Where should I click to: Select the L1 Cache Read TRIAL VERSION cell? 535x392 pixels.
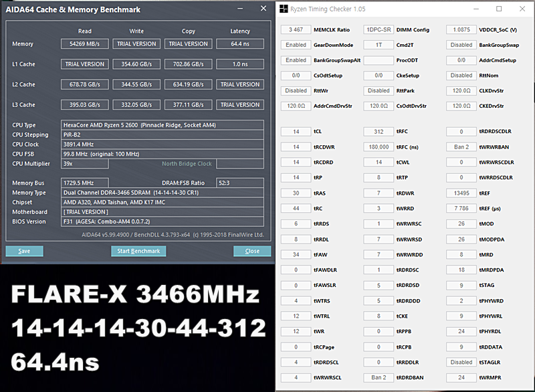[85, 64]
